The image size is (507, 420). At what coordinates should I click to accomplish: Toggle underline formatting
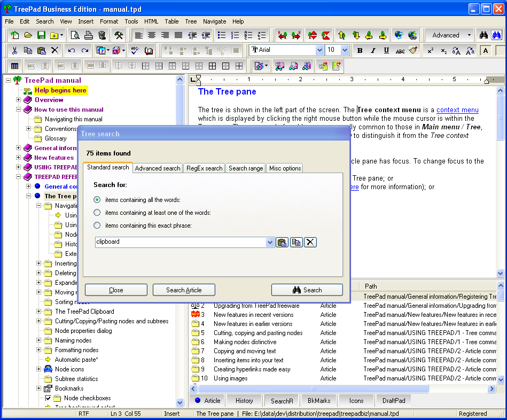pyautogui.click(x=386, y=50)
